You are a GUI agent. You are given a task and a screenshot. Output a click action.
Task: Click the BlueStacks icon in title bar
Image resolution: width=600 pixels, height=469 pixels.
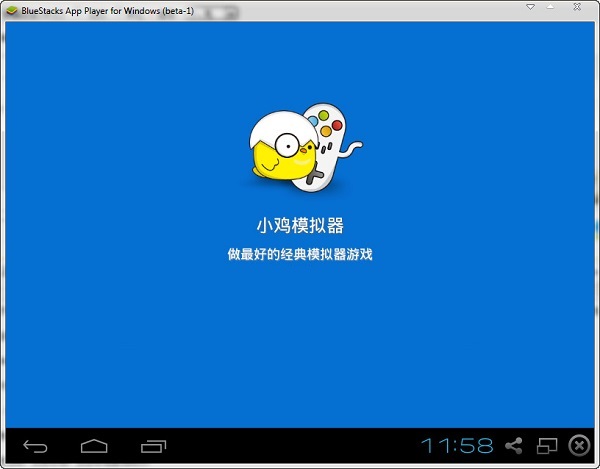tap(12, 11)
